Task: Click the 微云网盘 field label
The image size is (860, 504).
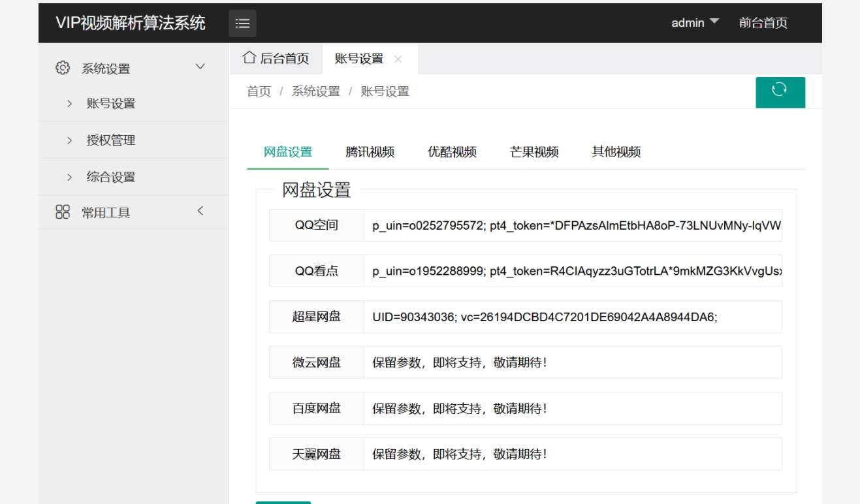Action: pyautogui.click(x=317, y=362)
